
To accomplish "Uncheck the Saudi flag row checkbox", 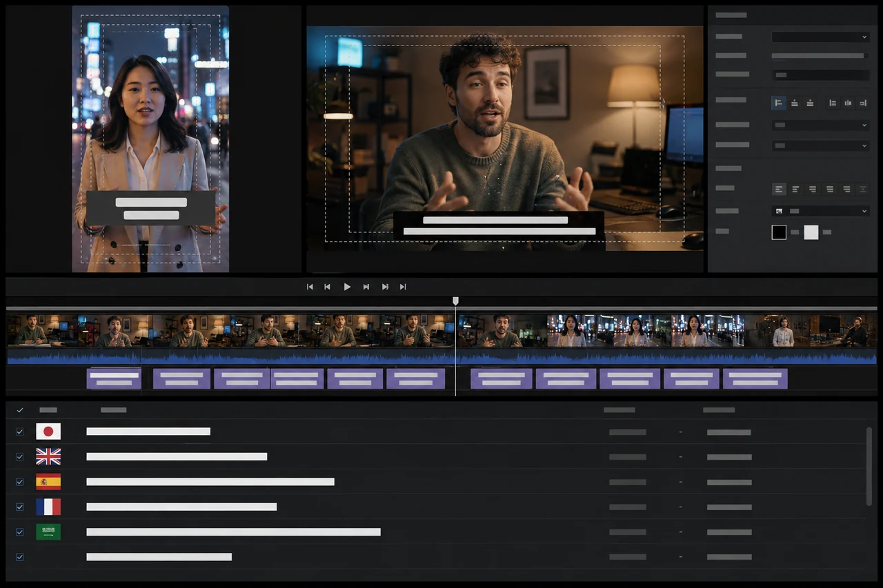I will point(19,531).
